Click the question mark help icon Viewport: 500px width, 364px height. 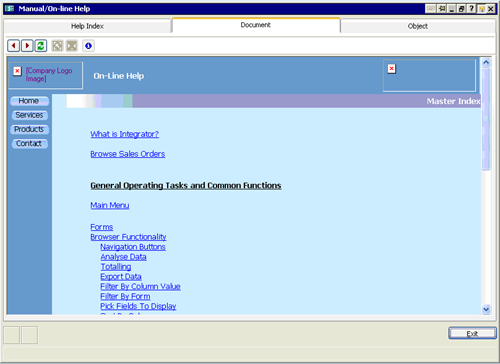(x=471, y=9)
